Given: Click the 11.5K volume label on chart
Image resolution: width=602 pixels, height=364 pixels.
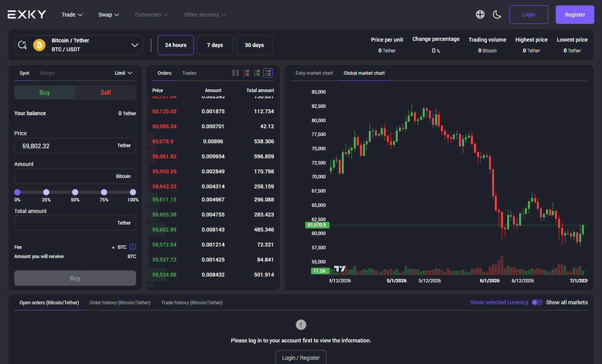Looking at the screenshot, I should coord(320,271).
